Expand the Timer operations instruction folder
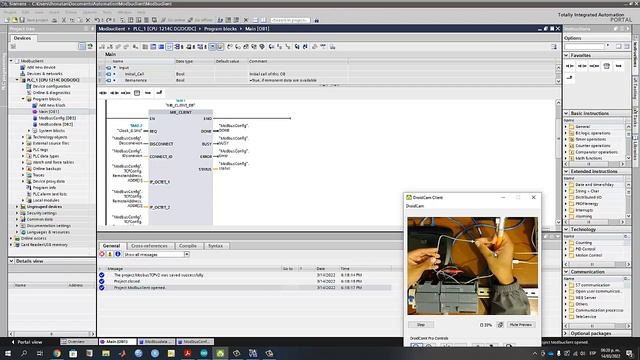 (566, 139)
